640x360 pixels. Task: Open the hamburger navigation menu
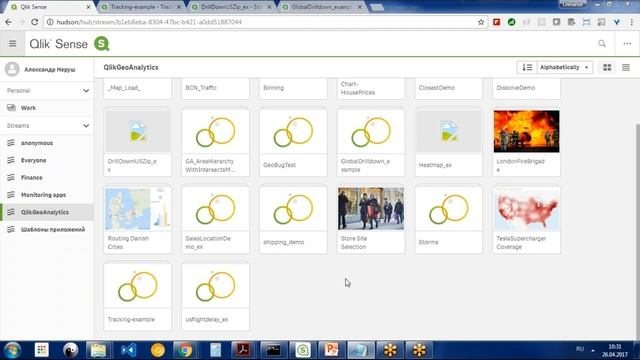(x=13, y=44)
